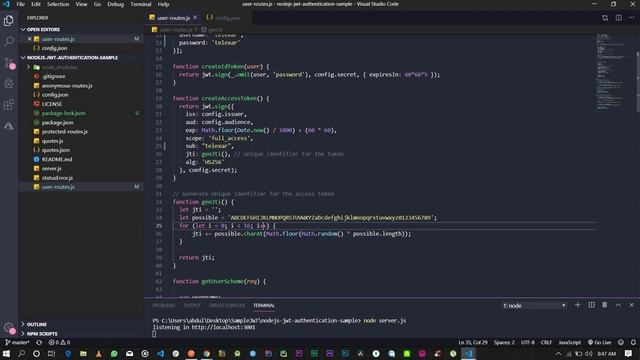Close the user-routes.js editor tab
Image resolution: width=640 pixels, height=360 pixels.
coord(195,18)
